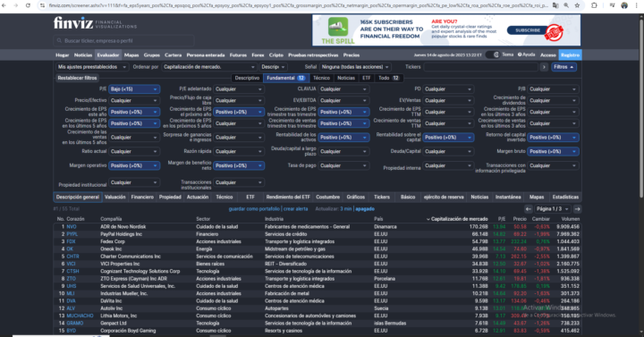The image size is (644, 337).
Task: Click The Spill ad logo
Action: 338,30
